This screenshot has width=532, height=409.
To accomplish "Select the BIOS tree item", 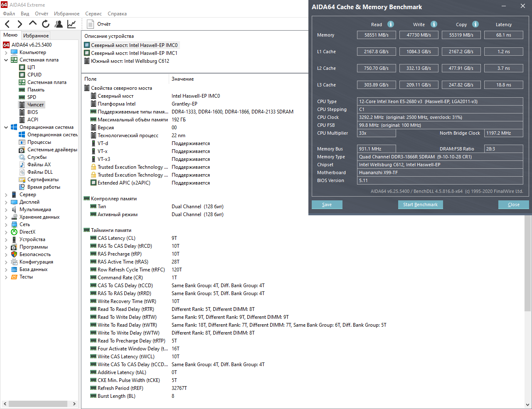I will tap(32, 112).
